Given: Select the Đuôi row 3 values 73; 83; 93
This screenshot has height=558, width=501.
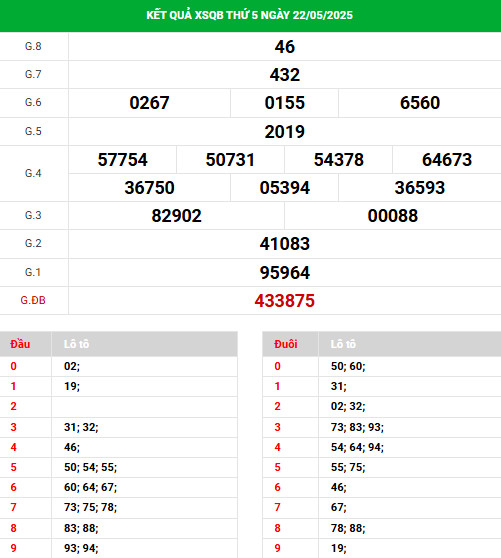Looking at the screenshot, I should pyautogui.click(x=357, y=427).
